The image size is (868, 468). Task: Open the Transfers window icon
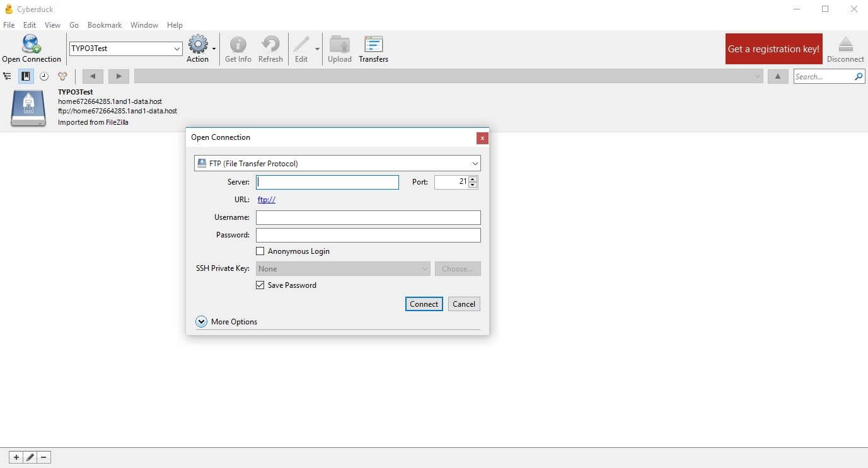pos(373,45)
